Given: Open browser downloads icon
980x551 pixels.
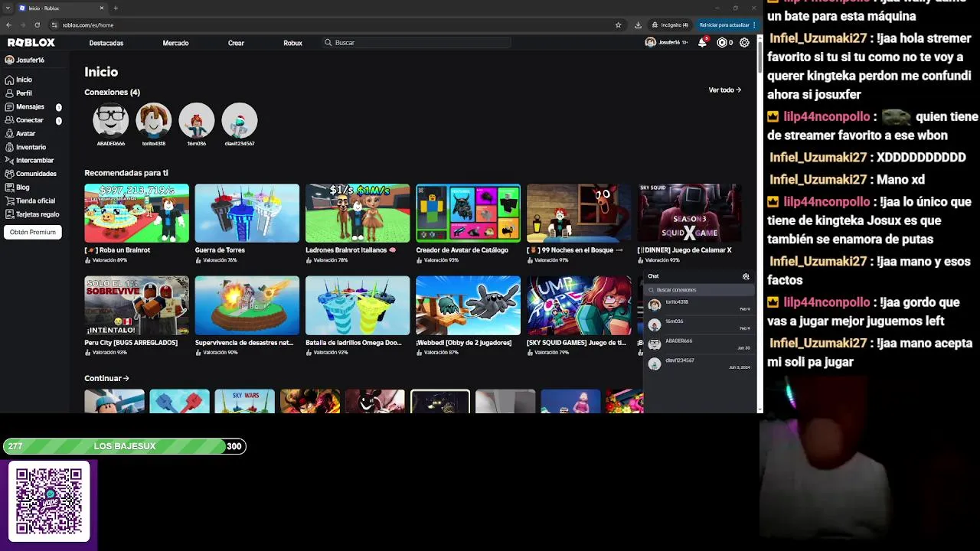Looking at the screenshot, I should coord(638,24).
